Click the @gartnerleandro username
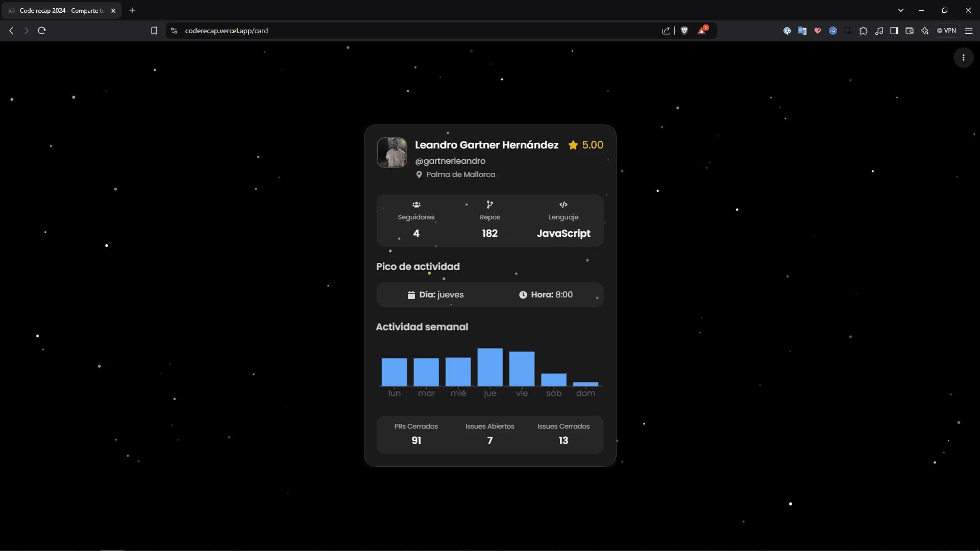This screenshot has width=980, height=551. click(x=450, y=161)
